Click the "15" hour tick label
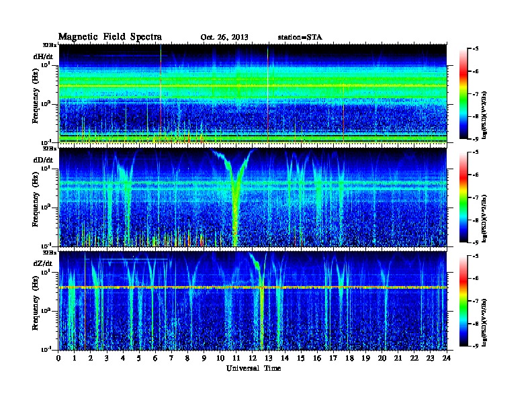The height and width of the screenshot is (411, 532). (301, 358)
